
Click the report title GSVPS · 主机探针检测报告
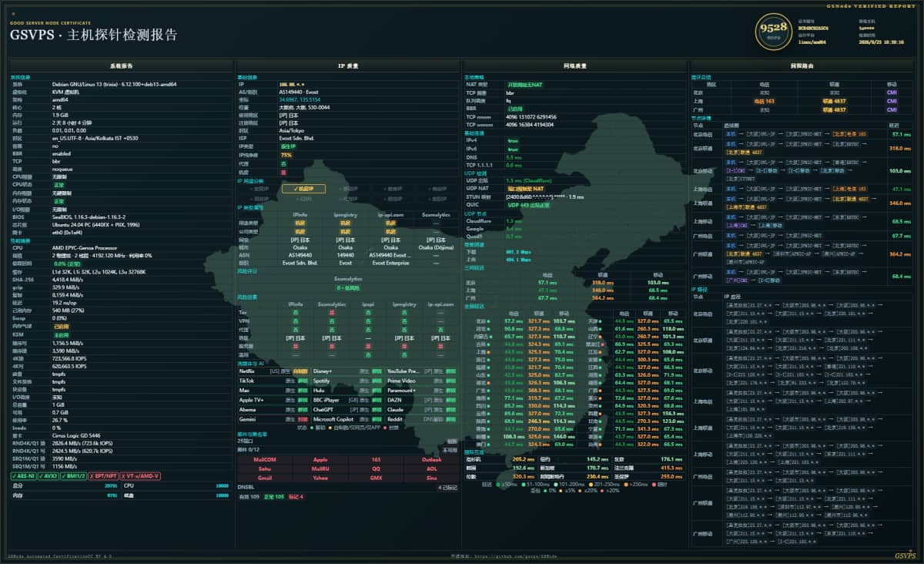click(x=93, y=35)
